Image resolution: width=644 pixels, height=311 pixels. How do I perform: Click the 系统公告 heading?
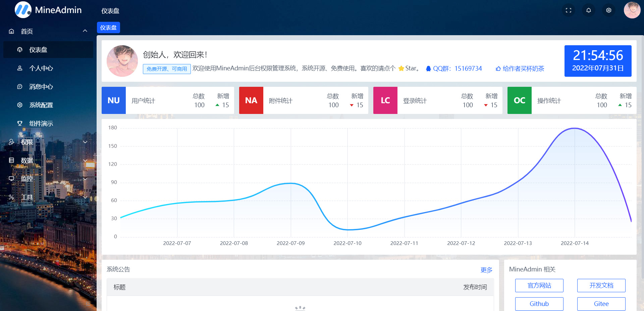tap(118, 269)
